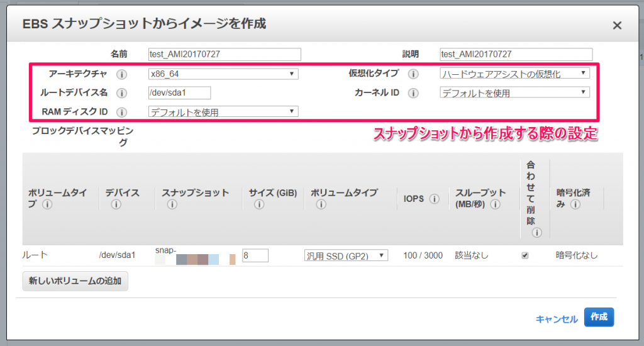The image size is (644, 346).
Task: Click info icon beside カーネル ID
Action: pyautogui.click(x=413, y=93)
